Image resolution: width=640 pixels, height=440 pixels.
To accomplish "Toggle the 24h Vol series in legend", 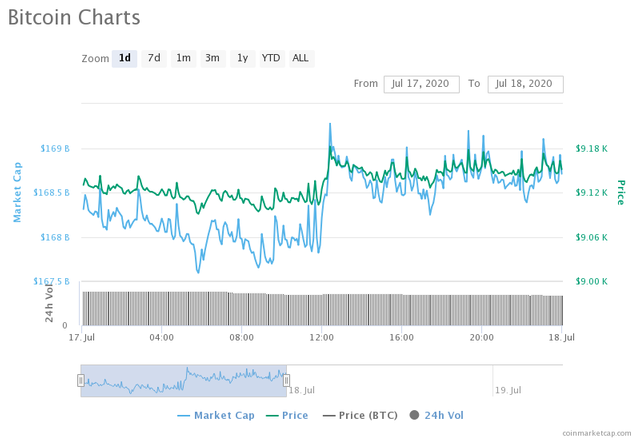I will pyautogui.click(x=437, y=416).
